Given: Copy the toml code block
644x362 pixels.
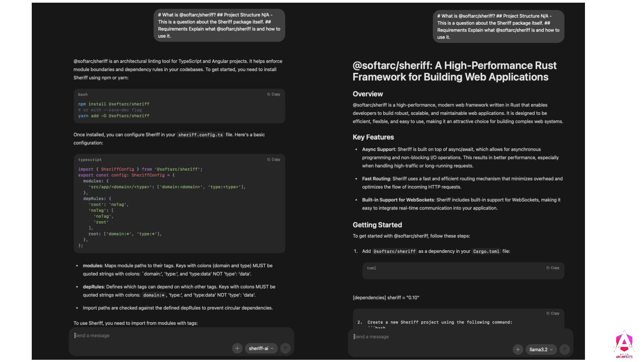Looking at the screenshot, I should coord(553,268).
